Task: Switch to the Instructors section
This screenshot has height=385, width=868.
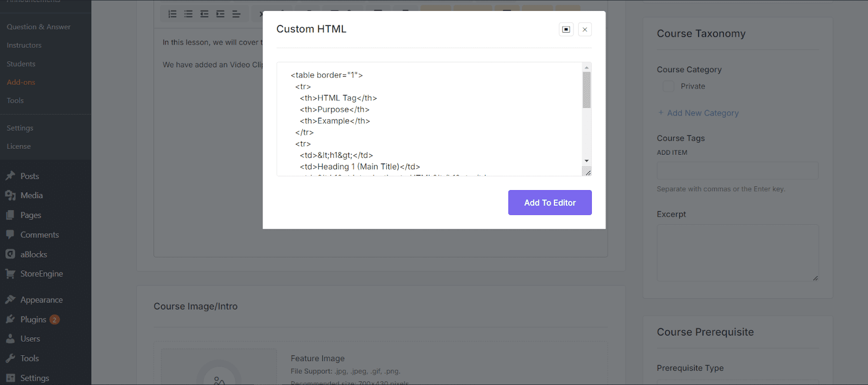Action: (x=24, y=45)
